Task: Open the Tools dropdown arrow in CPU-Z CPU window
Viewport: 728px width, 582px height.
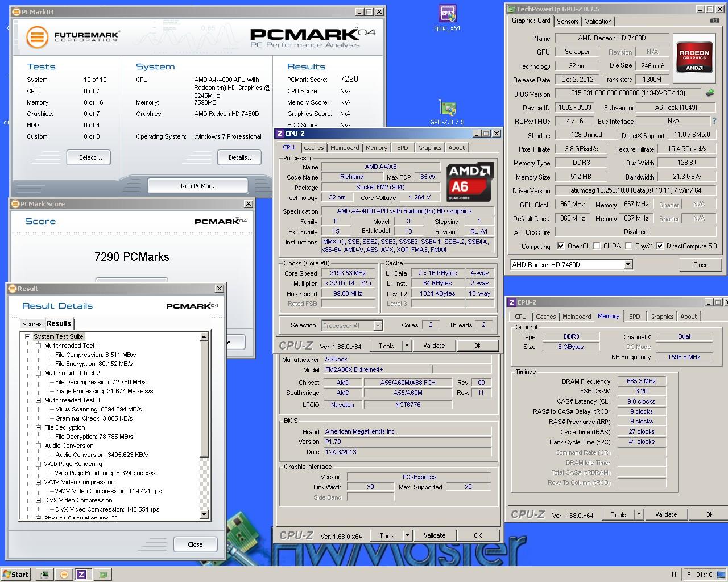Action: (x=407, y=346)
